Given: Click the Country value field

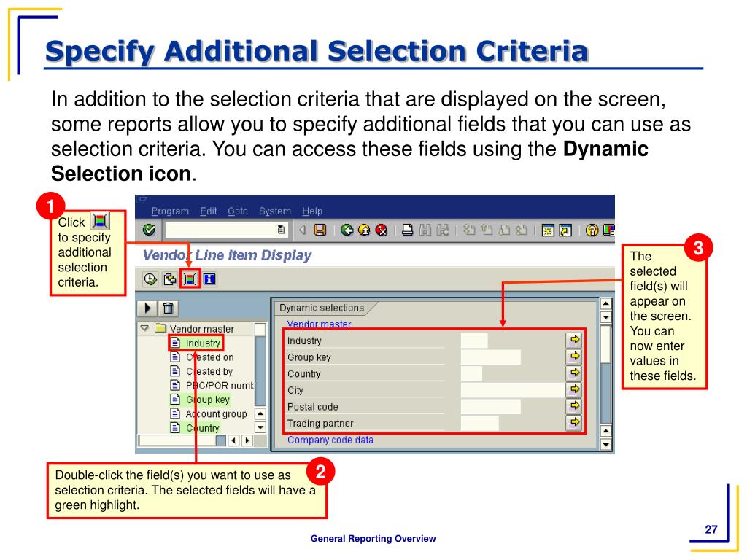Looking at the screenshot, I should (472, 373).
